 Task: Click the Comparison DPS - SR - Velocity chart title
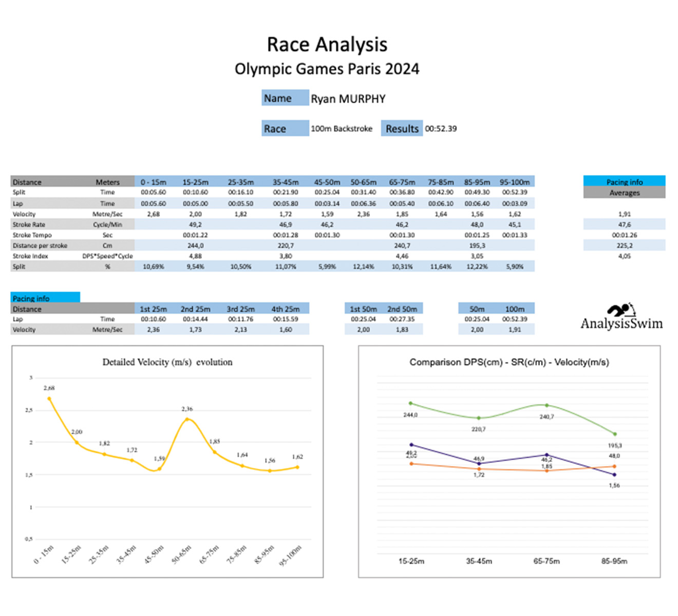click(x=509, y=362)
